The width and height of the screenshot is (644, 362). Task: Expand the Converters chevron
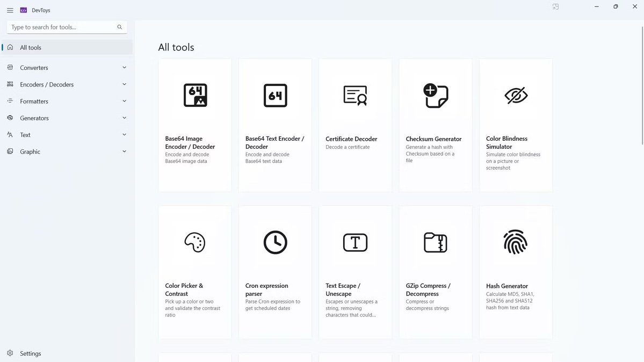[124, 67]
